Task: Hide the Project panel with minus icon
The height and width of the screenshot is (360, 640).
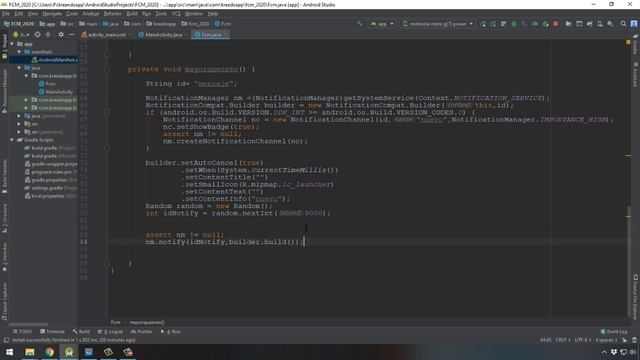Action: tap(71, 35)
